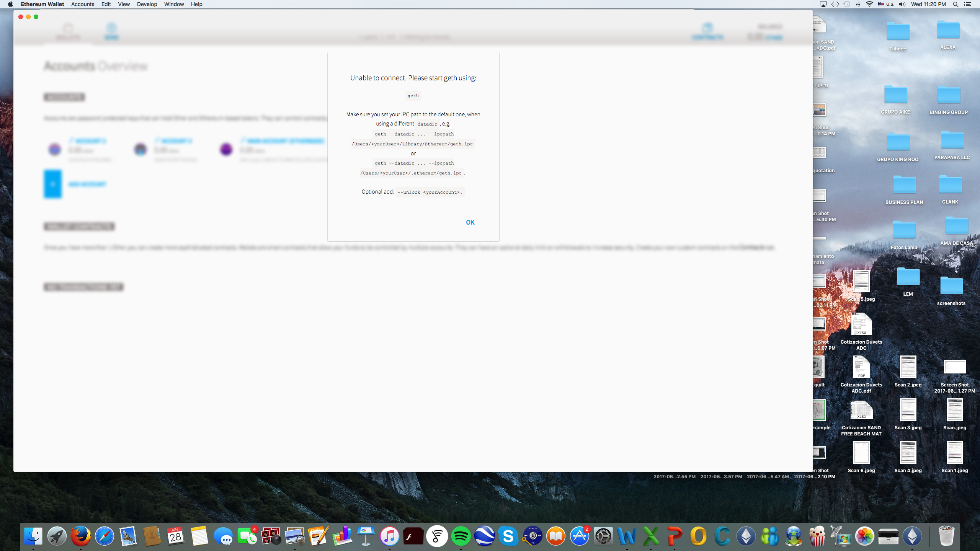
Task: Expand the Accounts Overview section
Action: pyautogui.click(x=96, y=65)
